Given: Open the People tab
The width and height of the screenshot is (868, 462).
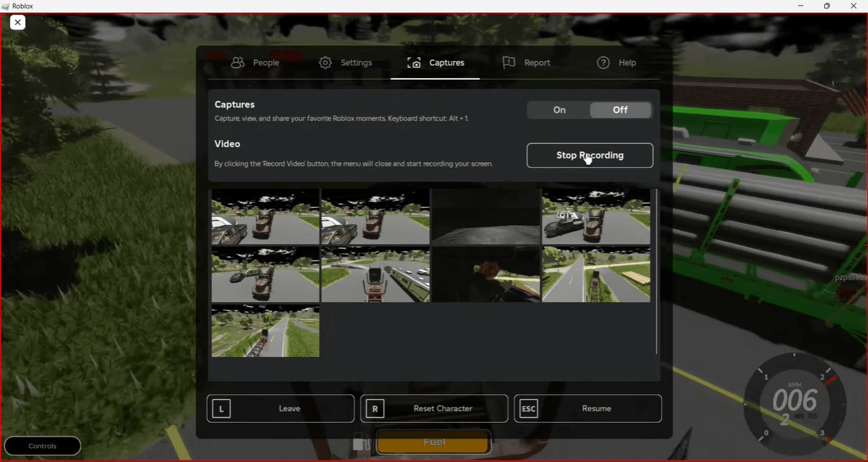Looking at the screenshot, I should point(255,62).
